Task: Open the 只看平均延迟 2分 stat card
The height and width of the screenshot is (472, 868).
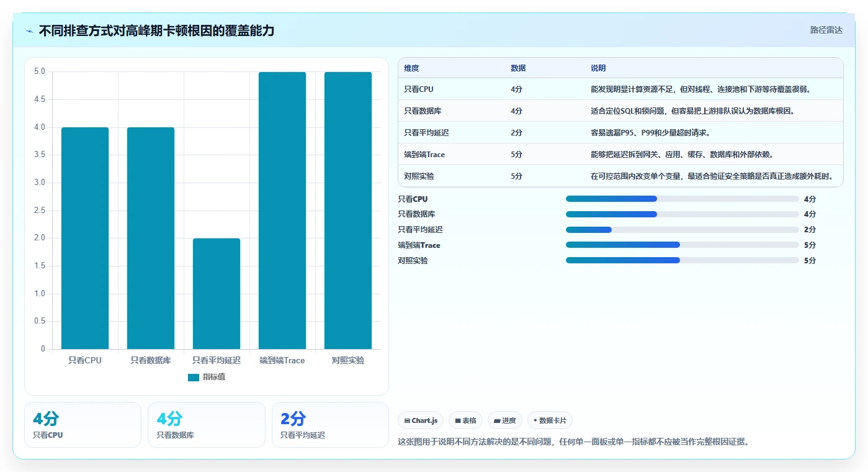Action: [x=330, y=425]
